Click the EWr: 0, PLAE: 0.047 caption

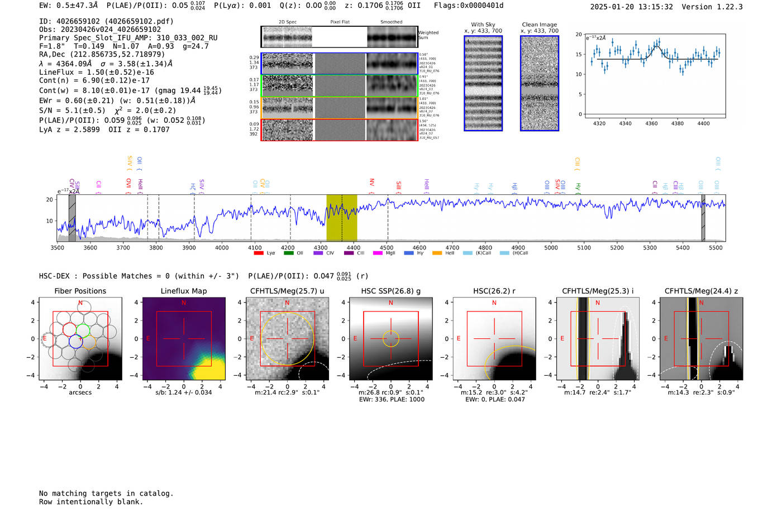pos(495,400)
